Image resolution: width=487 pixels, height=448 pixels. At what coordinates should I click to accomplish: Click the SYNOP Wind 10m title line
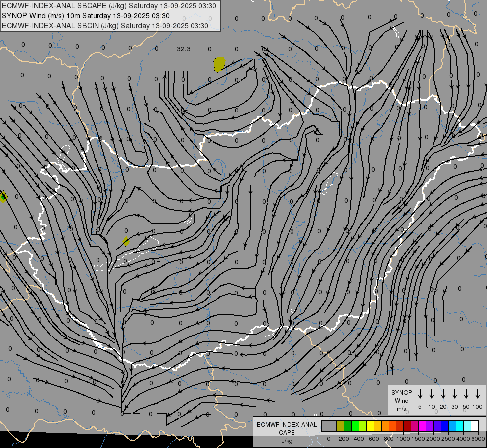[x=86, y=16]
